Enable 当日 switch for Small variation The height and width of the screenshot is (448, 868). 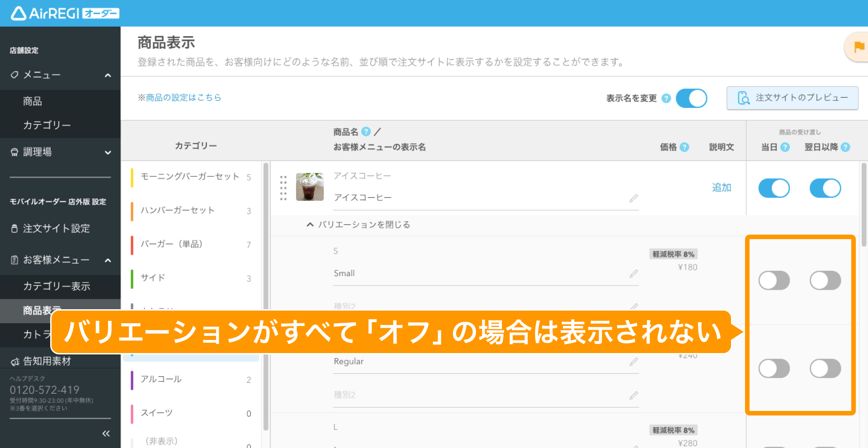click(774, 280)
